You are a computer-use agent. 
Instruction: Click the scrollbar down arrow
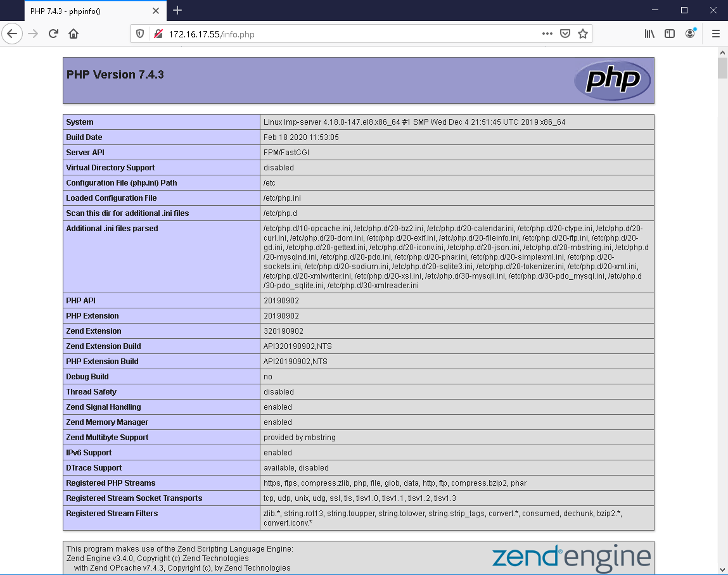[722, 569]
